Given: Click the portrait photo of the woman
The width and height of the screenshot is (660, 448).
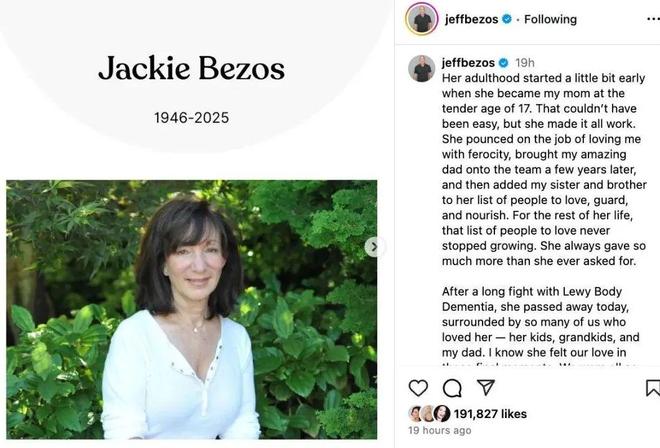Looking at the screenshot, I should (x=191, y=309).
